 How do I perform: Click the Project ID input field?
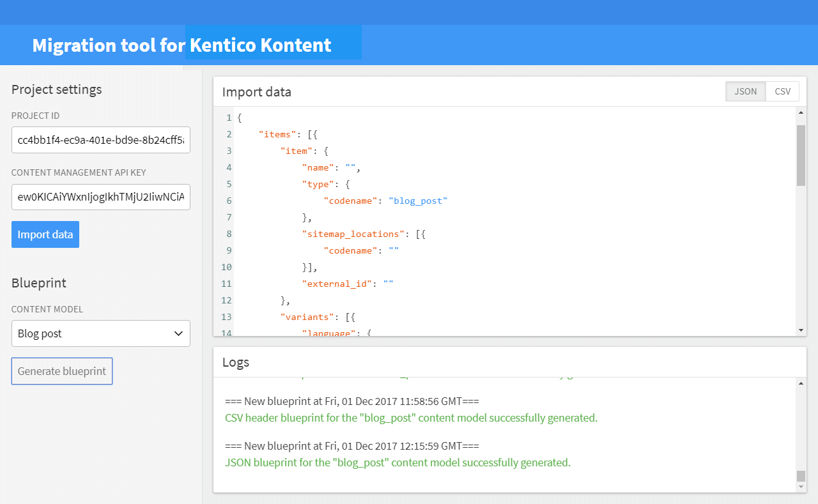(101, 140)
